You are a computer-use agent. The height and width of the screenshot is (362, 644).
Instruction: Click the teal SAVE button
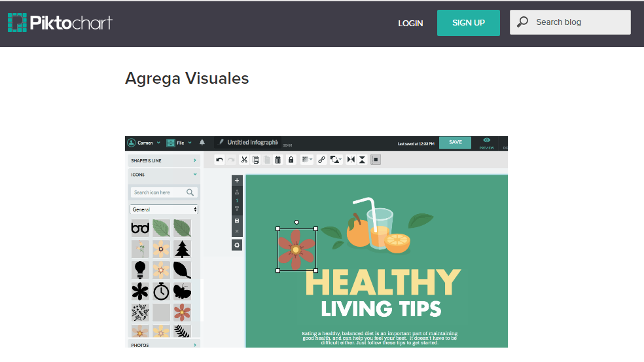coord(455,142)
